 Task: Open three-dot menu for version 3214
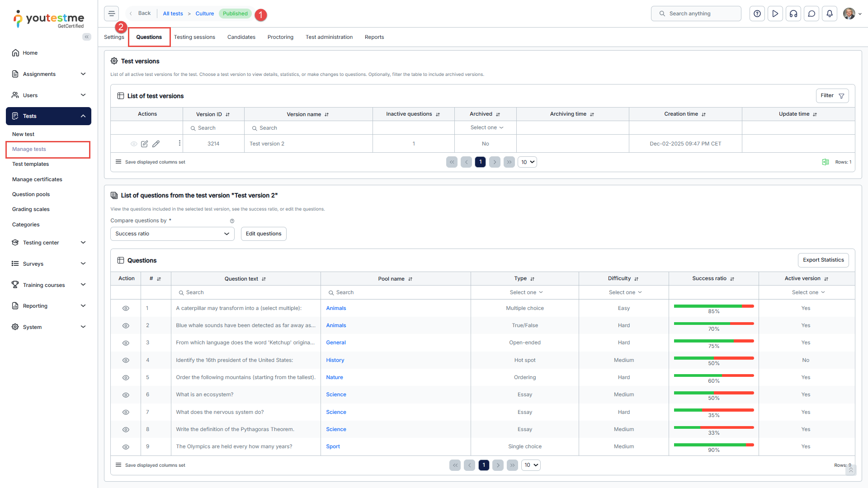click(x=179, y=143)
